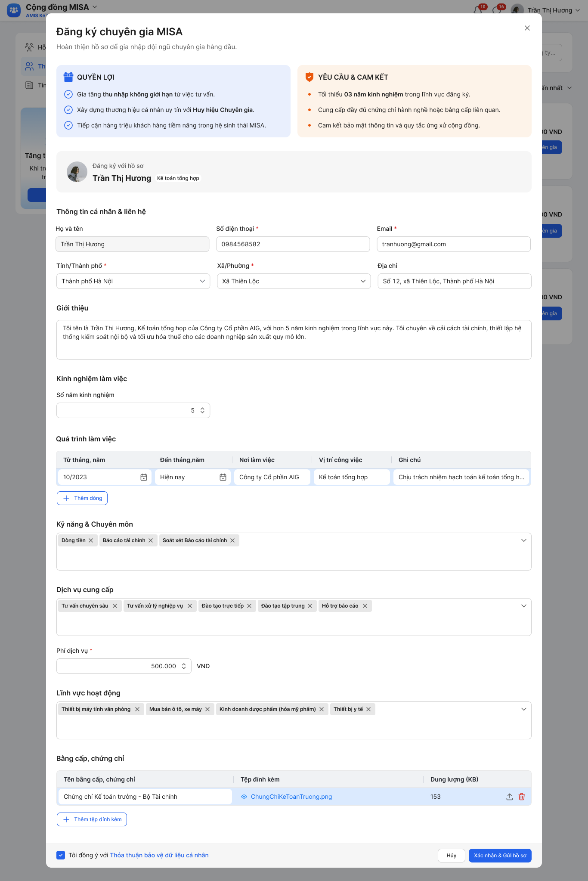The image size is (588, 881).
Task: Click the Kế toán tổng hợp profile badge
Action: 178,178
